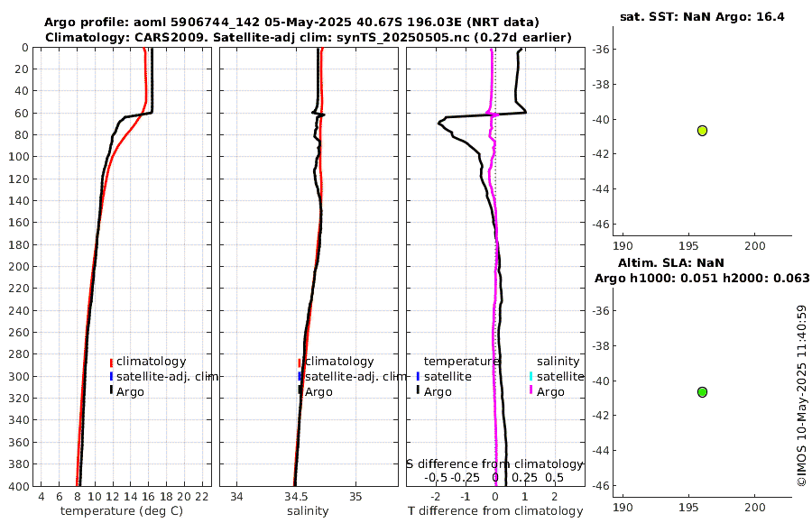Click the Argo h1000 h2000 values line
The height and width of the screenshot is (523, 812).
(702, 278)
